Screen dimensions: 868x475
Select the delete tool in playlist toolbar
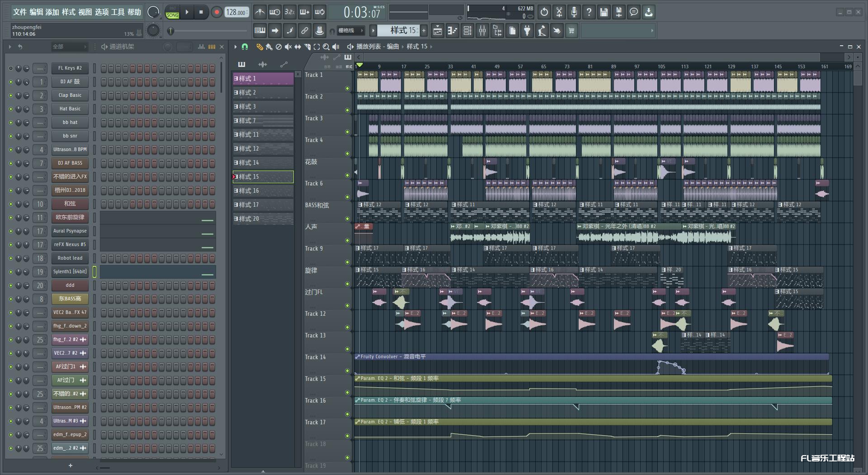pos(278,47)
